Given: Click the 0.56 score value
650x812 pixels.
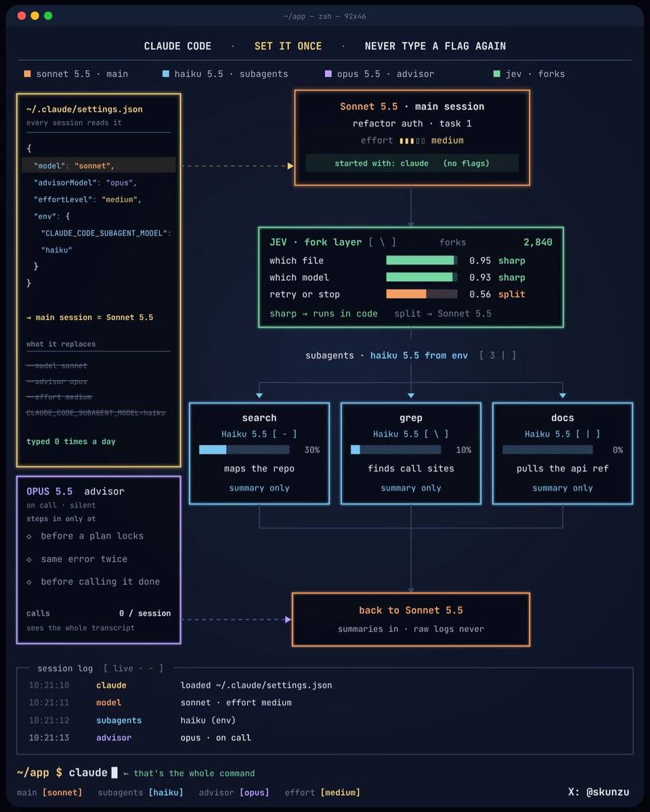Looking at the screenshot, I should (x=479, y=294).
